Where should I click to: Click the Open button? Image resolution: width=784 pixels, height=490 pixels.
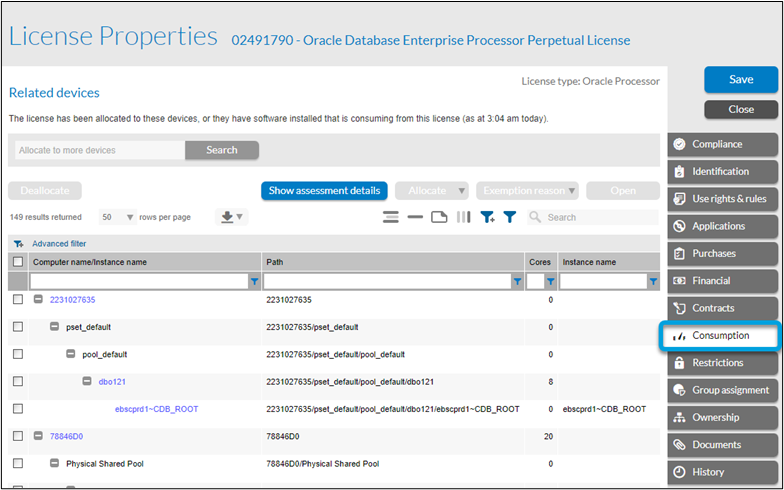pyautogui.click(x=623, y=190)
